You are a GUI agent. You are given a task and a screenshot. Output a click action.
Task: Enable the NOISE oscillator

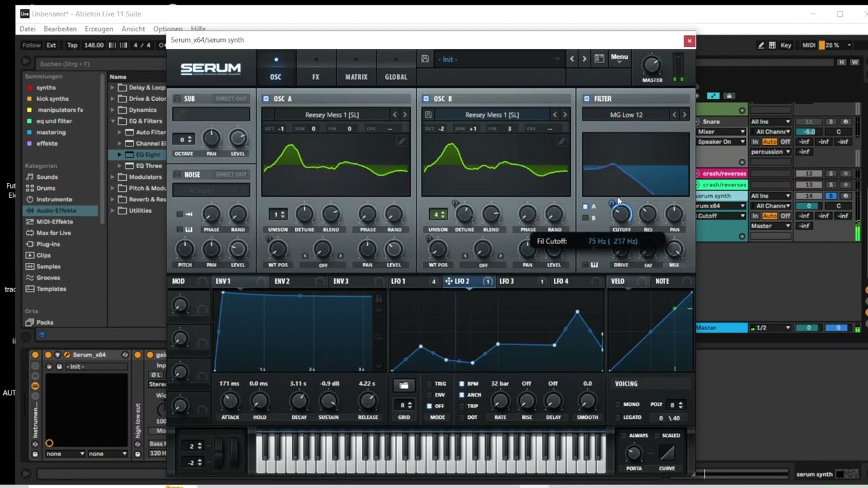pos(178,175)
